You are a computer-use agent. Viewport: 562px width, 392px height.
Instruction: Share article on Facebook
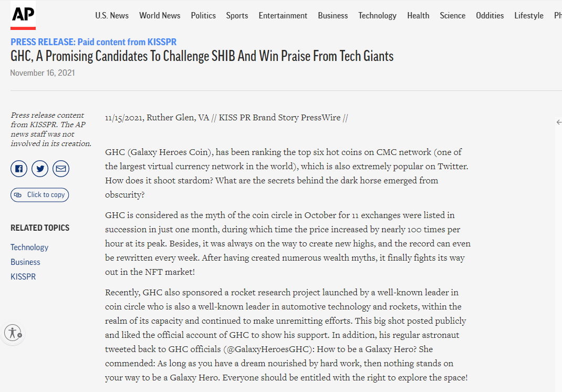(19, 169)
